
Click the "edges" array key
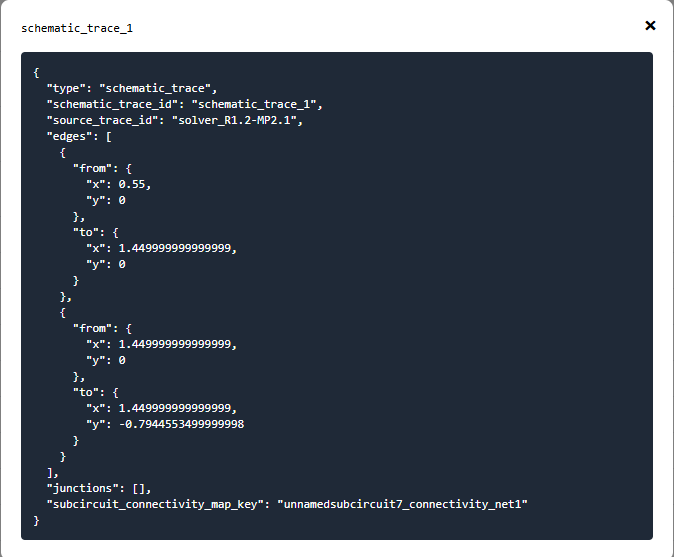[x=69, y=137]
